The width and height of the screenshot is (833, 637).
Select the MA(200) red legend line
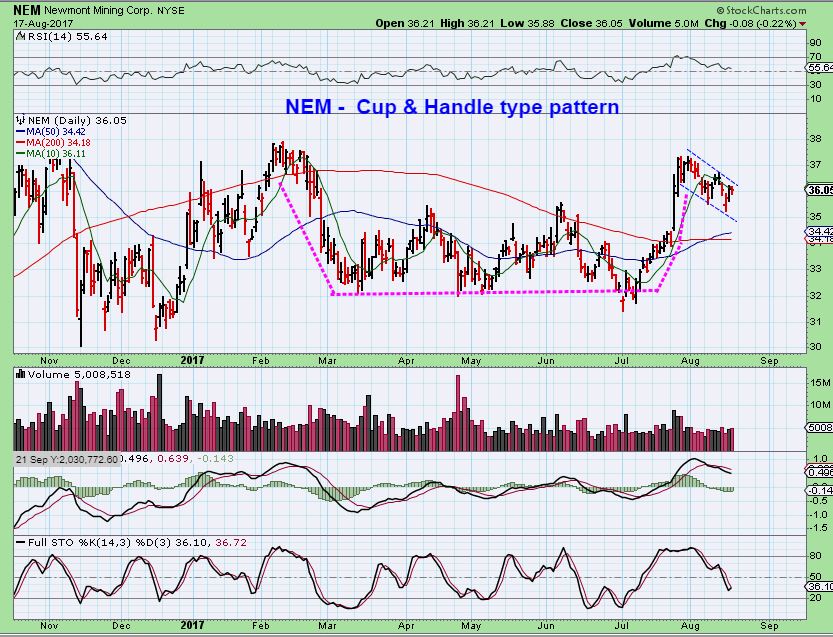pos(21,142)
